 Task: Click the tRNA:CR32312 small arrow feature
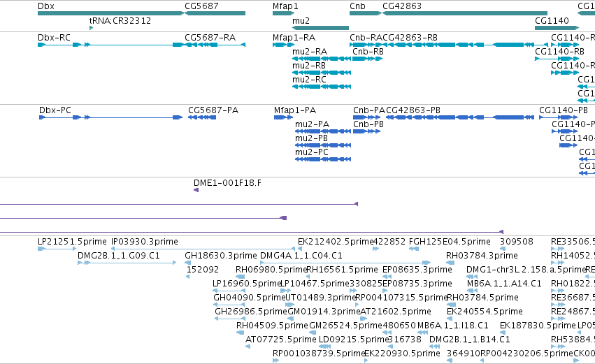(91, 28)
